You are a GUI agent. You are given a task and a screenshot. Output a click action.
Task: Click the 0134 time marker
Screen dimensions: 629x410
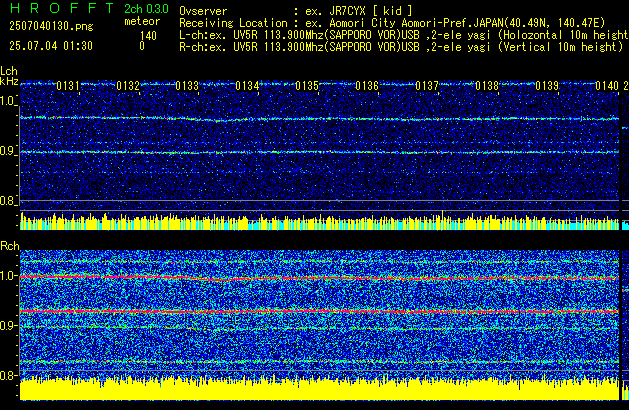click(248, 86)
